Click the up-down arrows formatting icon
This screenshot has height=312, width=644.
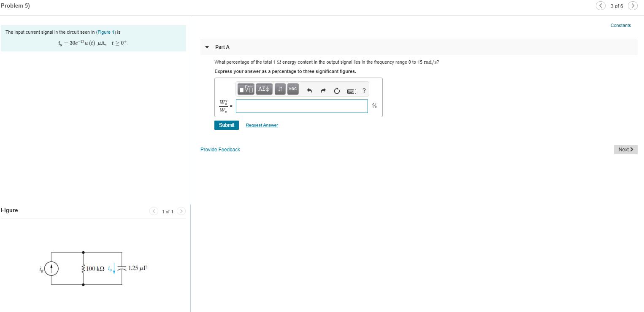click(x=279, y=89)
